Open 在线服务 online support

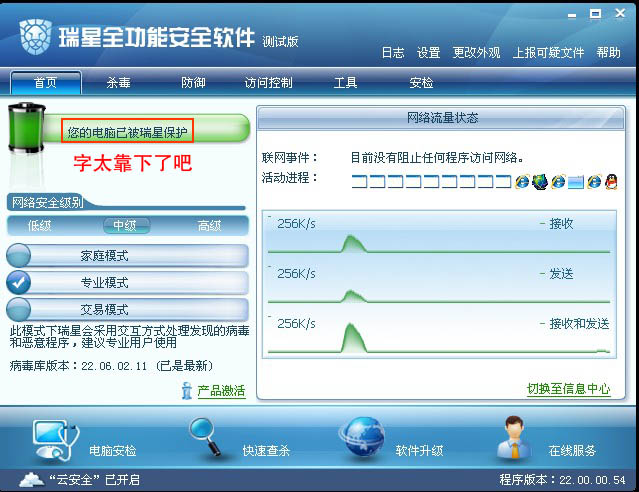(x=572, y=450)
